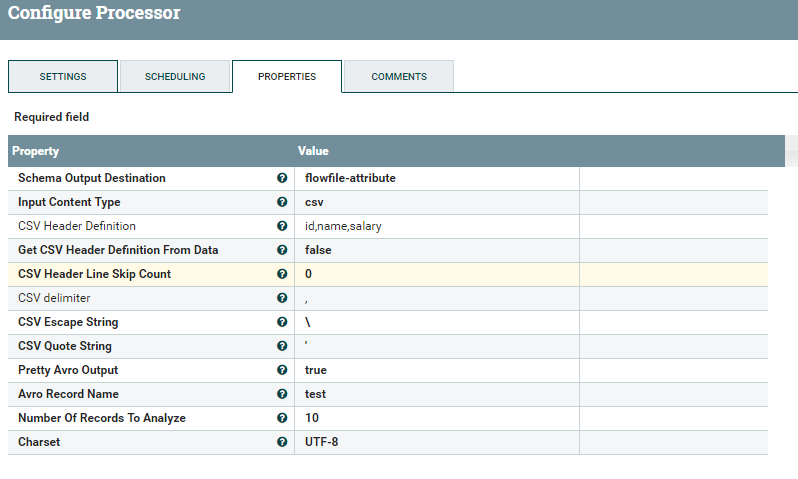Click help icon for CSV Escape String
The image size is (798, 479).
pos(282,322)
